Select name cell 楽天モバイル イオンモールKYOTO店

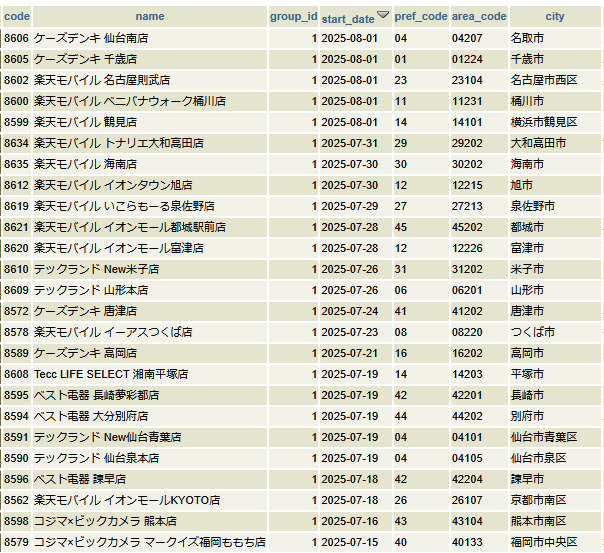click(x=150, y=500)
